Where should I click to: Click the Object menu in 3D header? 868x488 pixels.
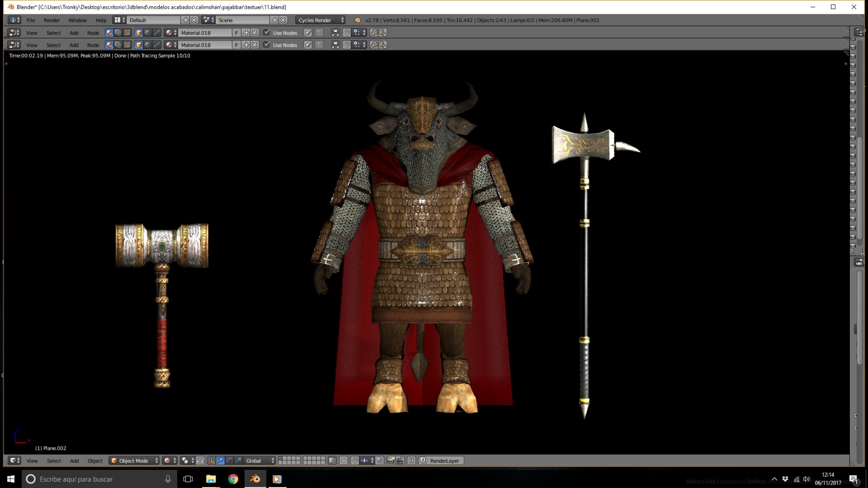[95, 461]
